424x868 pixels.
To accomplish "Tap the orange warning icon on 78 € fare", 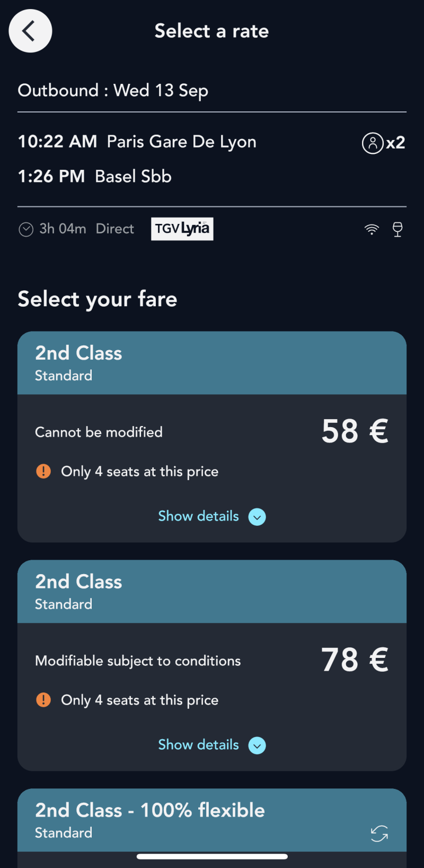I will pyautogui.click(x=43, y=700).
